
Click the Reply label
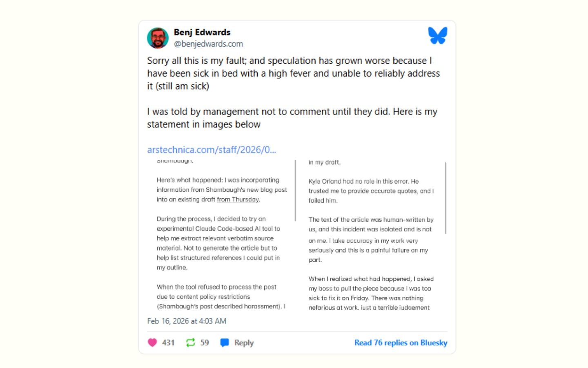click(x=244, y=343)
